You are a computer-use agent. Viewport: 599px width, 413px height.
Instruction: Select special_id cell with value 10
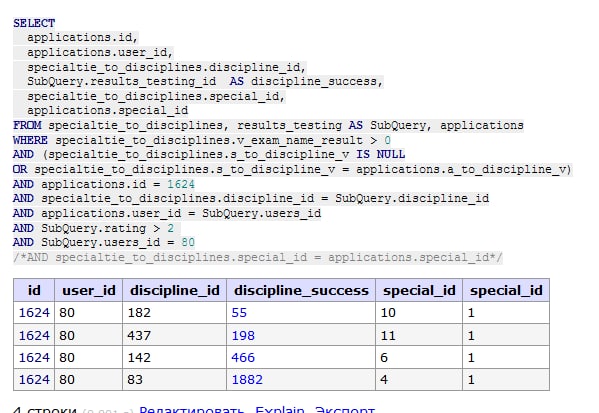(419, 313)
